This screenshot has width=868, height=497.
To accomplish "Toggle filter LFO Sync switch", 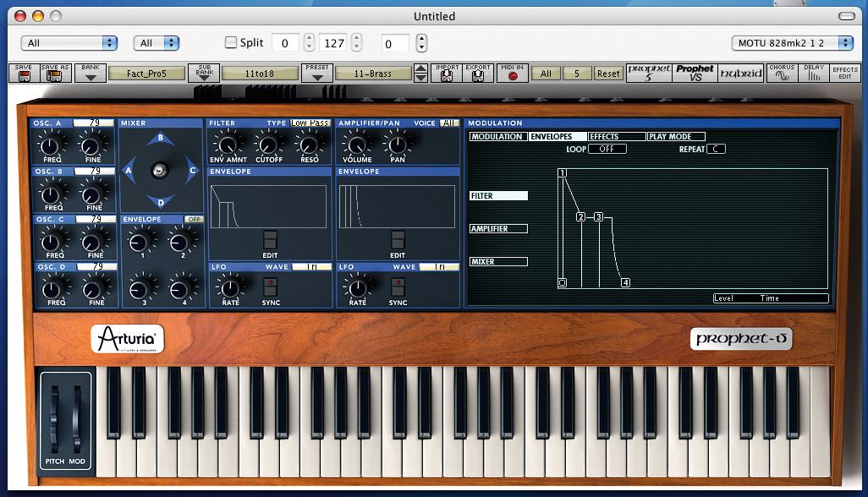I will click(270, 287).
